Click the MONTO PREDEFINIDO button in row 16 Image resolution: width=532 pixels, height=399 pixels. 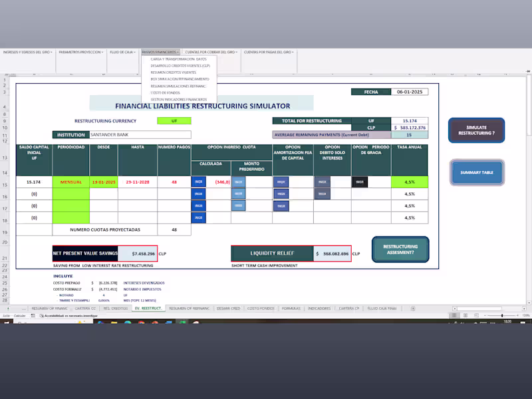239,194
